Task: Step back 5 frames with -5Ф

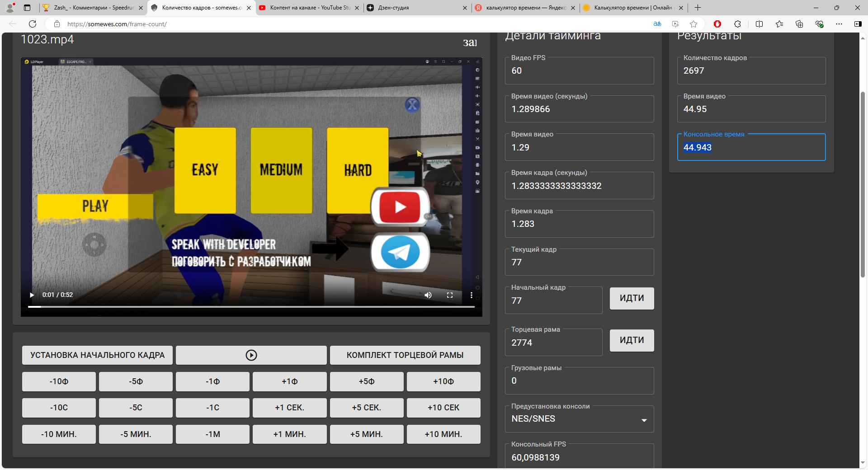Action: 136,382
